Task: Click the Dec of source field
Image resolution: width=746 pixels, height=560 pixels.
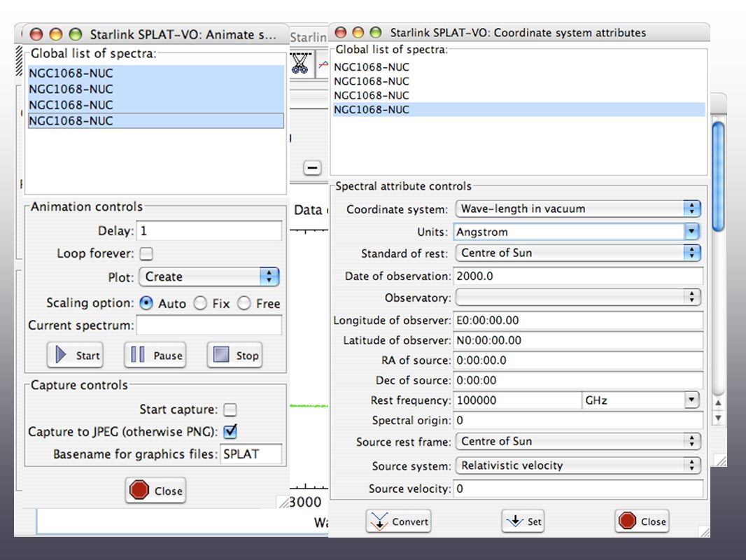Action: [x=578, y=380]
